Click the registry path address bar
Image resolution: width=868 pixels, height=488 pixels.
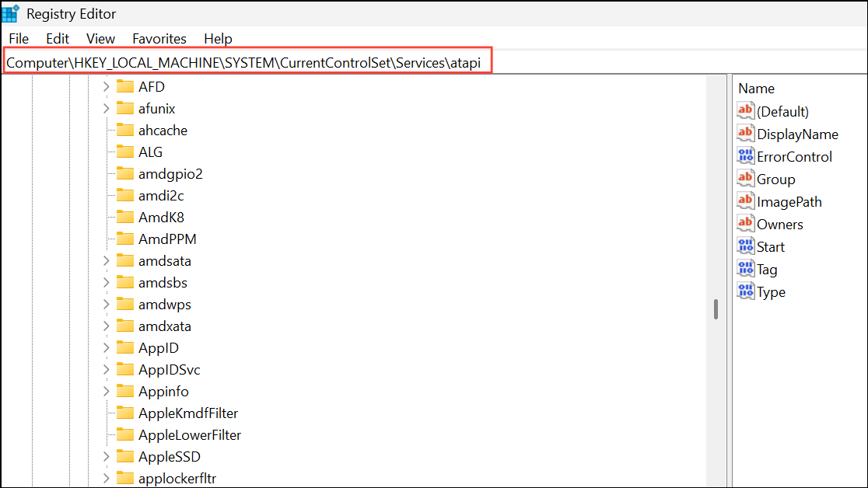coord(249,62)
